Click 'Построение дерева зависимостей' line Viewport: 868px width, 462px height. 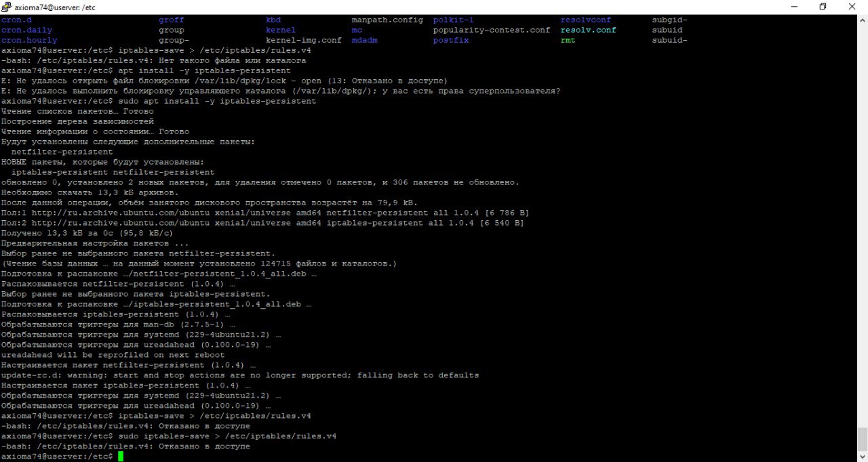point(77,121)
